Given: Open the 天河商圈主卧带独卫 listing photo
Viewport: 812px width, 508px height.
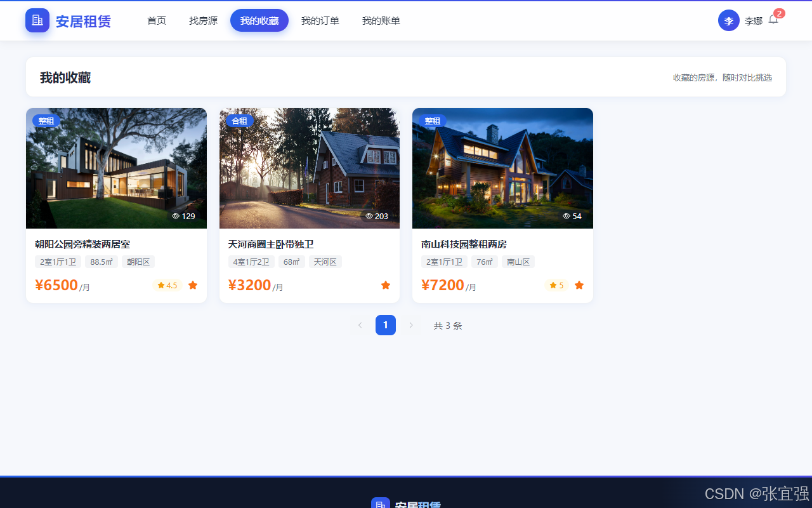Looking at the screenshot, I should pyautogui.click(x=310, y=168).
